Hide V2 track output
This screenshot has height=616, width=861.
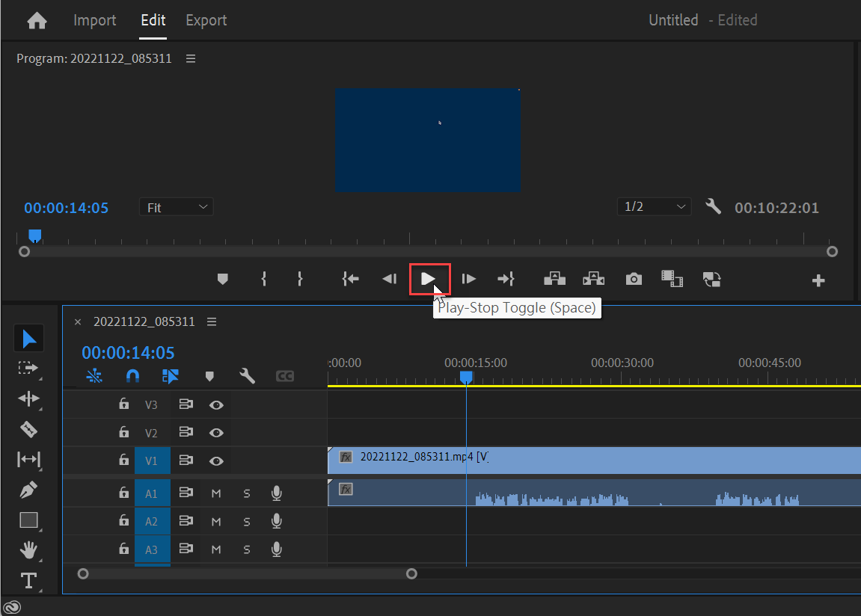click(x=216, y=433)
